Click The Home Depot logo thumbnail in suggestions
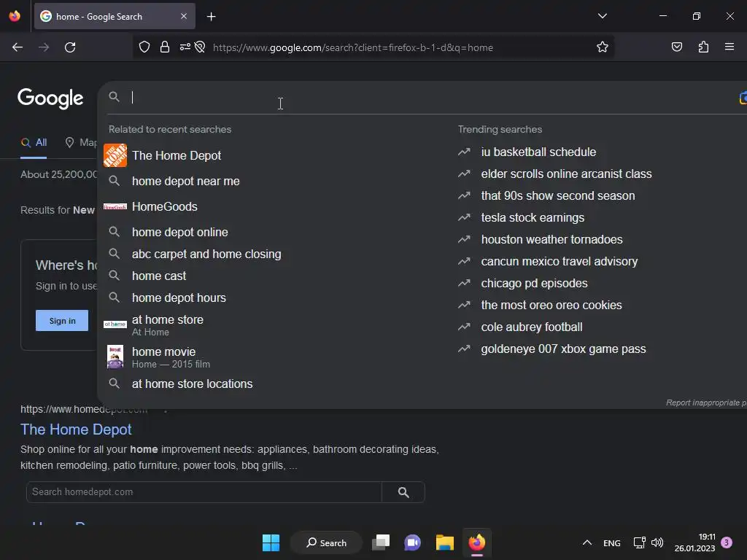 click(115, 156)
